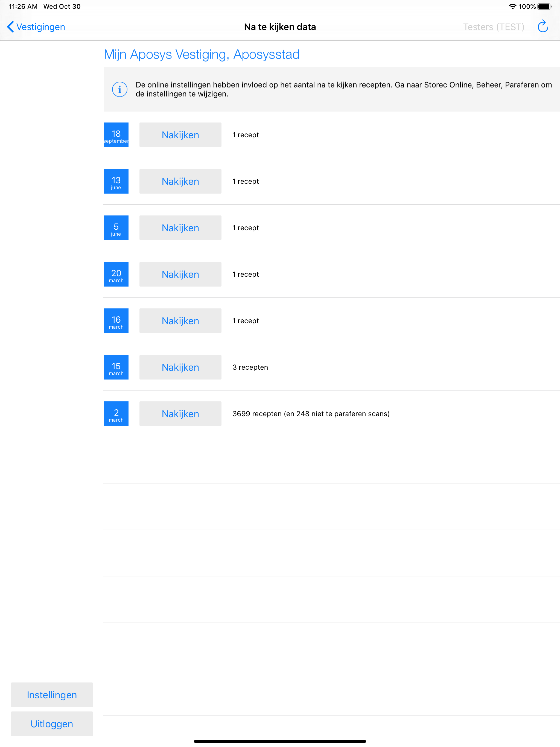Tap '3699 recepten (en 248 niet te paraferen scans)'
The height and width of the screenshot is (747, 560).
point(311,414)
